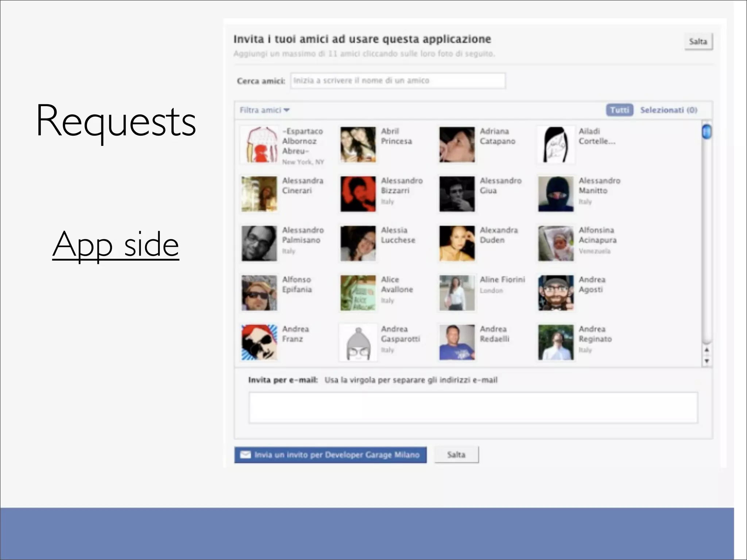This screenshot has width=747, height=560.
Task: Click Invia un invito per Developer Garage Milano
Action: point(330,455)
